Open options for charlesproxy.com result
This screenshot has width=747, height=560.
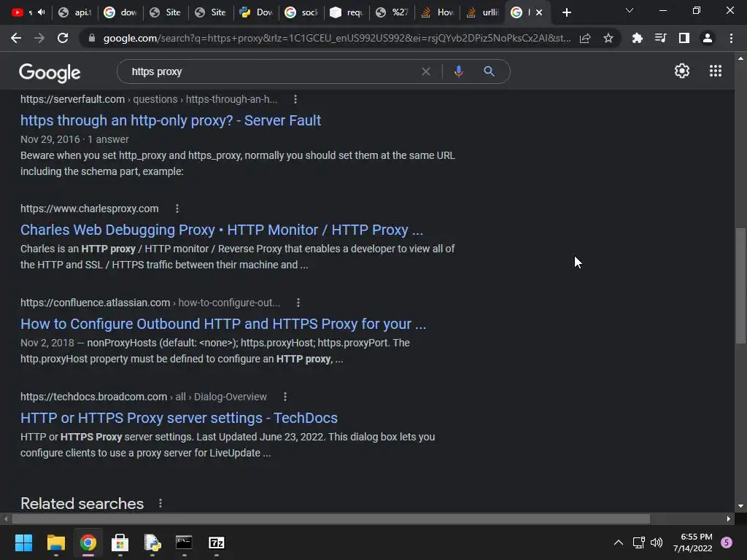pyautogui.click(x=177, y=209)
